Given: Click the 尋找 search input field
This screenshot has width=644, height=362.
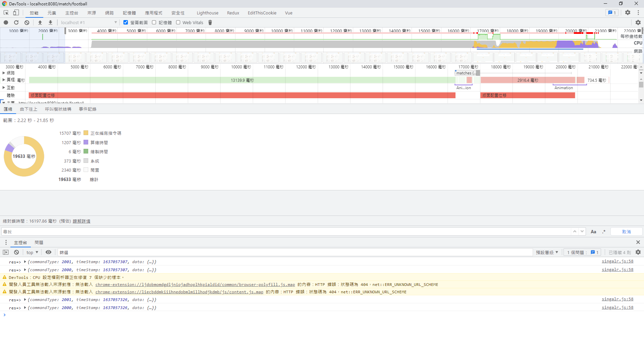Looking at the screenshot, I should (x=285, y=232).
